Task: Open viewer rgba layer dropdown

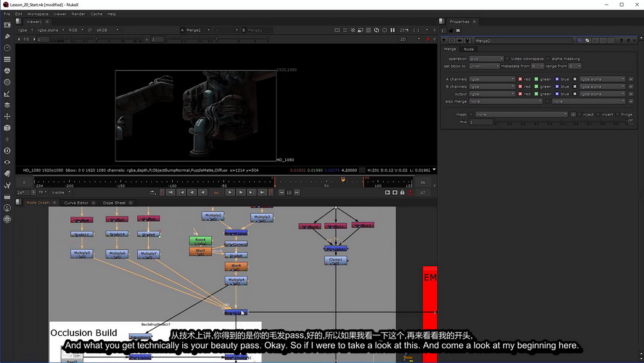Action: point(26,30)
